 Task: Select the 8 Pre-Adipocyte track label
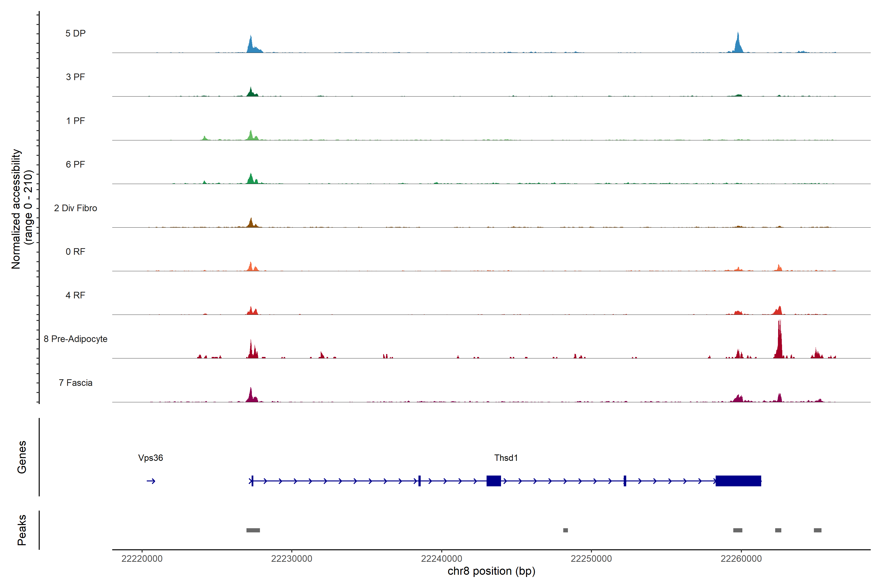(x=75, y=339)
